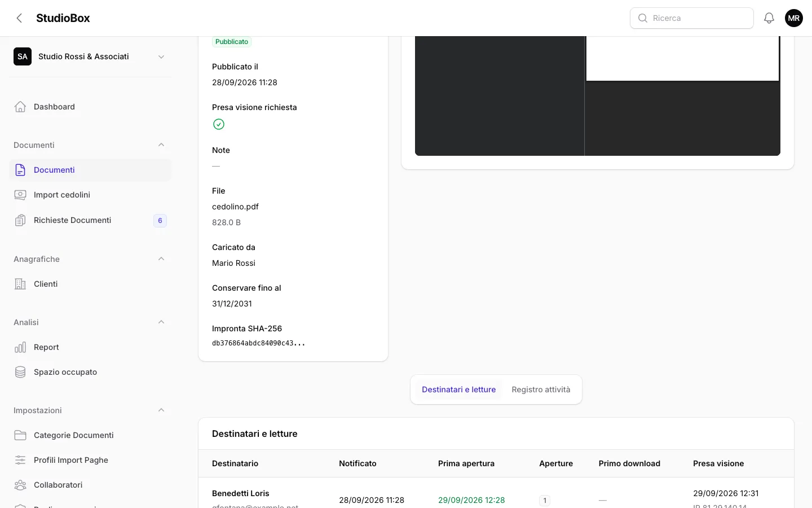Open Dashboard from the sidebar
Viewport: 812px width, 508px height.
[x=90, y=107]
